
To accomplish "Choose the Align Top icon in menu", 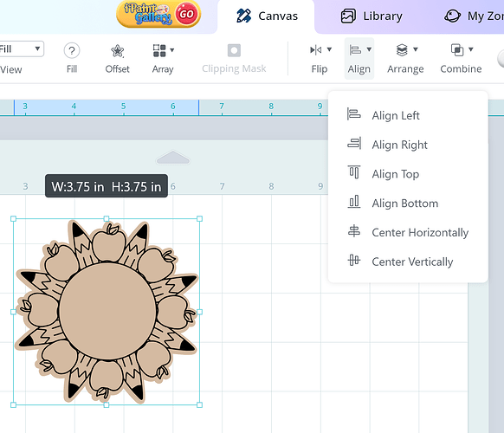I will tap(354, 172).
